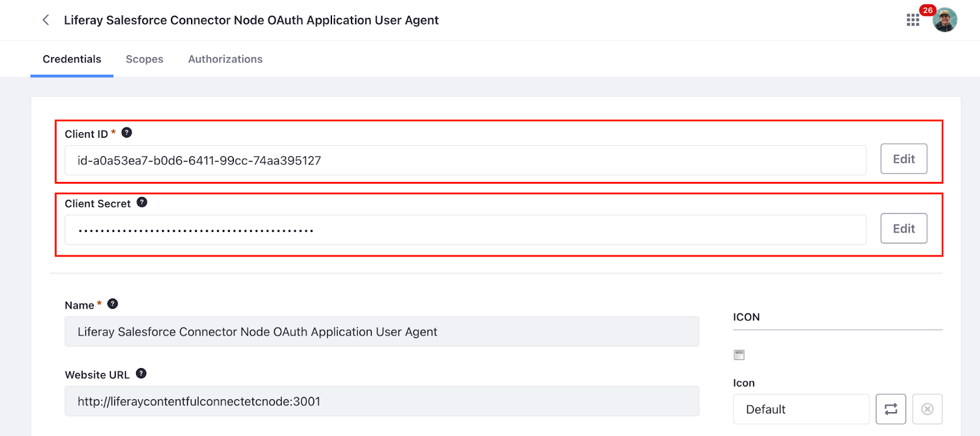The image size is (980, 436).
Task: Focus the Client ID text field
Action: (x=466, y=160)
